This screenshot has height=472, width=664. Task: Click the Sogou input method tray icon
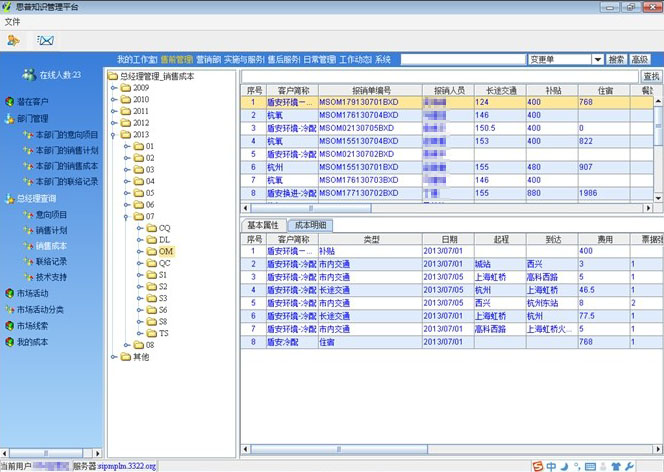pyautogui.click(x=537, y=465)
